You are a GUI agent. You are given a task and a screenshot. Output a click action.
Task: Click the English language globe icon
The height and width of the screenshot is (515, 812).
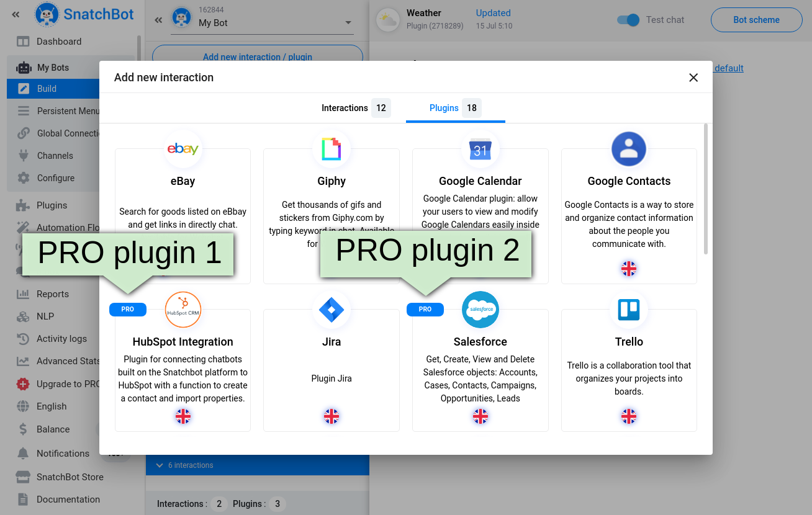[23, 406]
